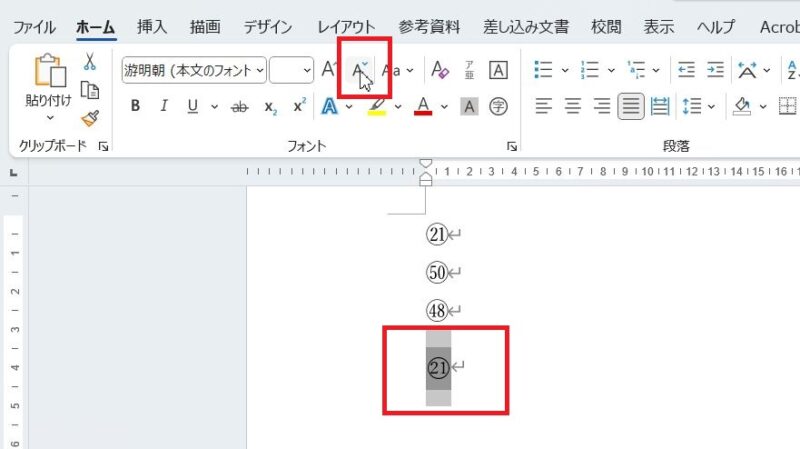Select the Format Painter brush icon
800x449 pixels.
[90, 118]
